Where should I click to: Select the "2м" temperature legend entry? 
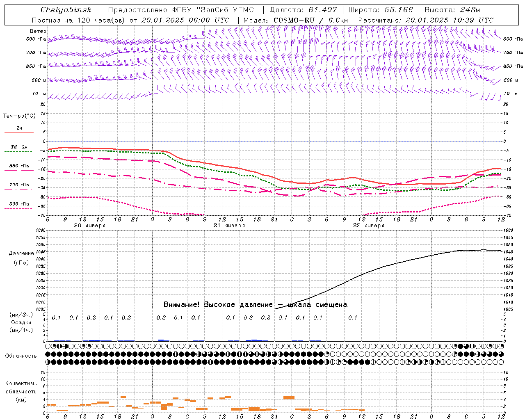tap(19, 128)
